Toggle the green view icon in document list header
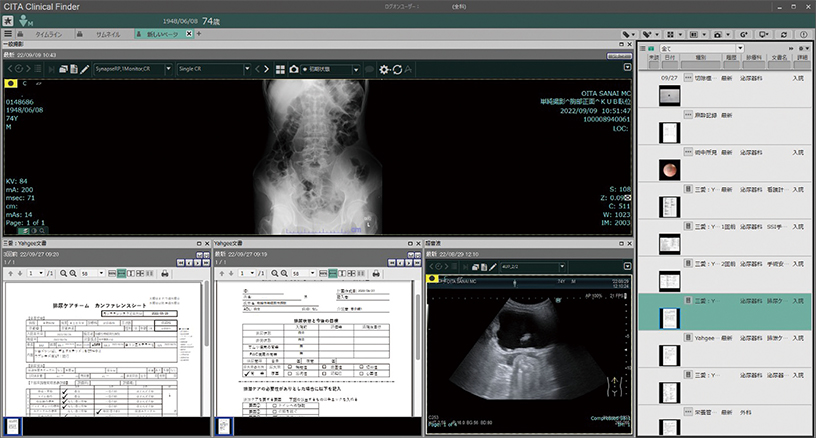This screenshot has height=438, width=816. 651,48
